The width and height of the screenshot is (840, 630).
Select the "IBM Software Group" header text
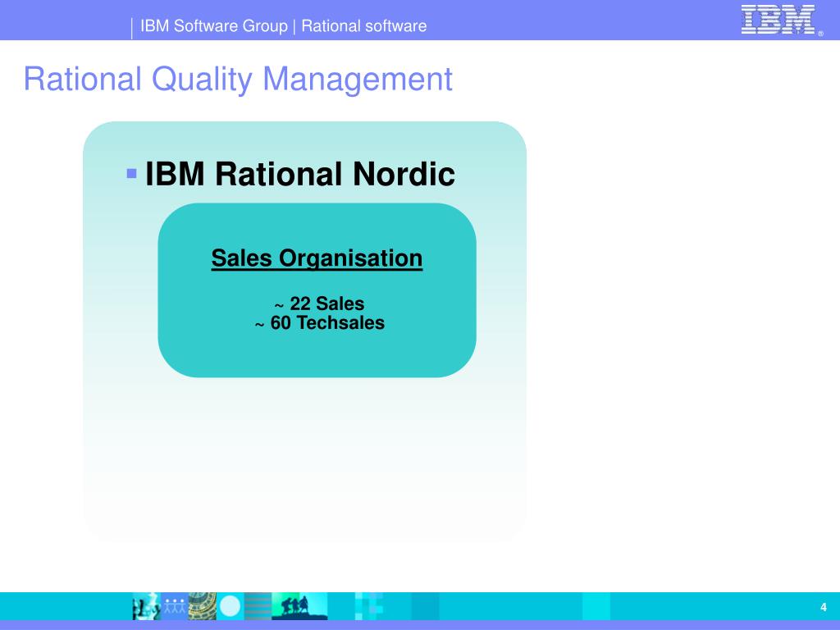coord(214,25)
